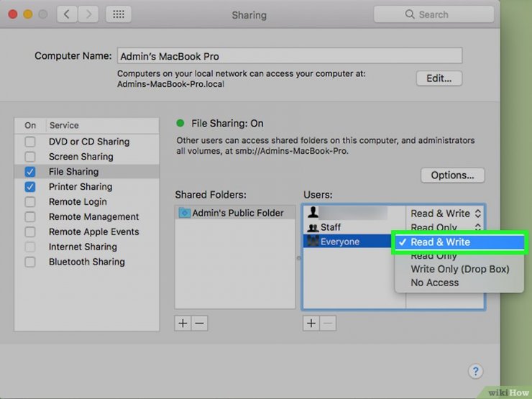Viewport: 532px width, 399px height.
Task: Show all preferences grid icon
Action: pos(119,14)
